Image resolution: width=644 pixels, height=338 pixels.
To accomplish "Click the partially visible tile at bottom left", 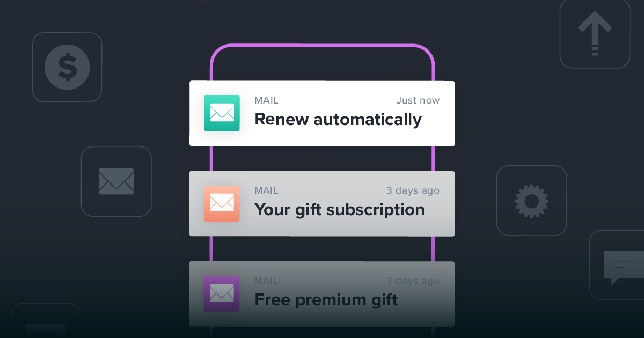I will point(46,321).
